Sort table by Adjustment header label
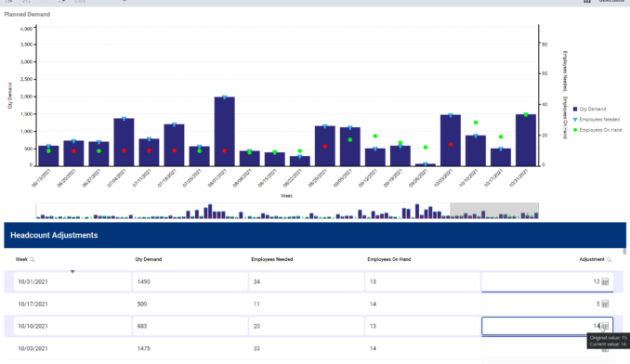The image size is (630, 364). point(591,259)
